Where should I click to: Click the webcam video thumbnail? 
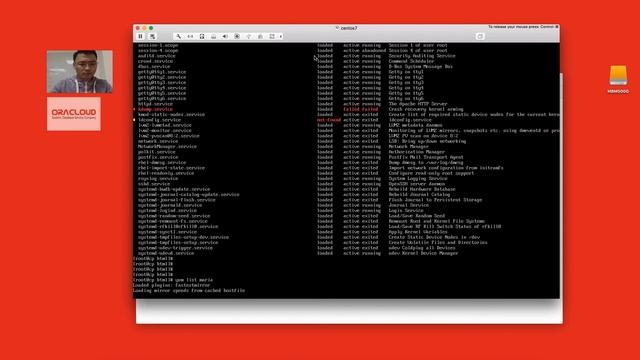(x=80, y=72)
